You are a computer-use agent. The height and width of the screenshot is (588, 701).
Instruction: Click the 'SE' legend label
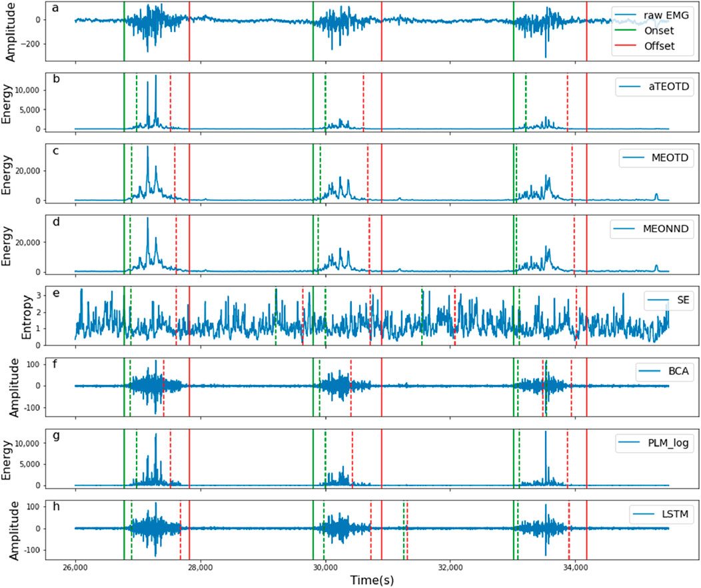coord(683,300)
